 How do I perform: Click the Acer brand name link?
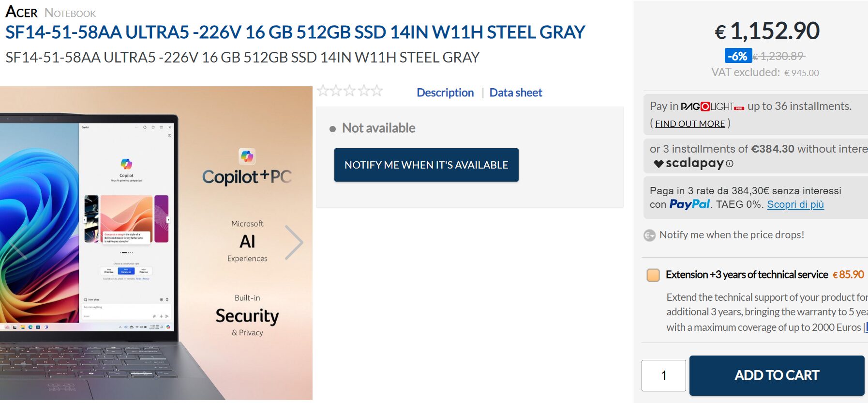pos(21,12)
